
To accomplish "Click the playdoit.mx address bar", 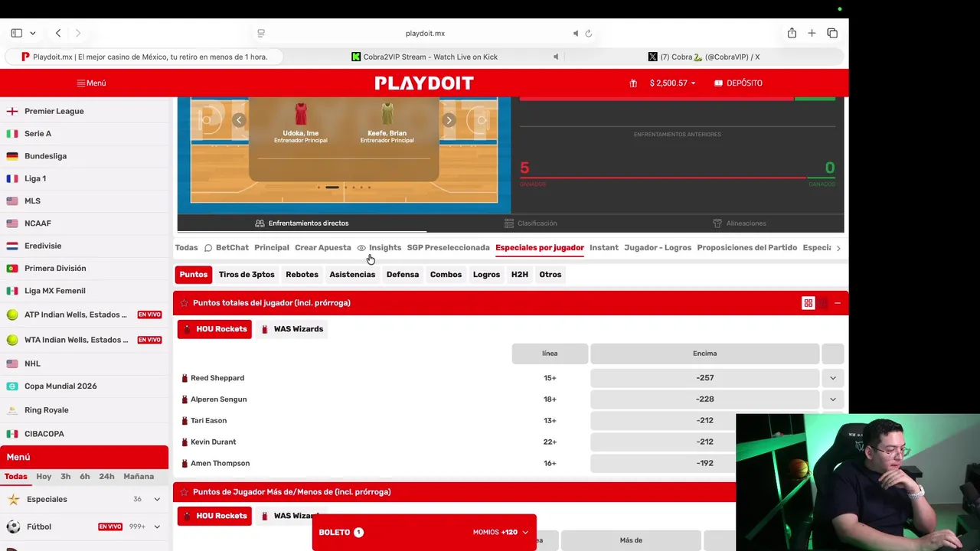I will (x=425, y=34).
